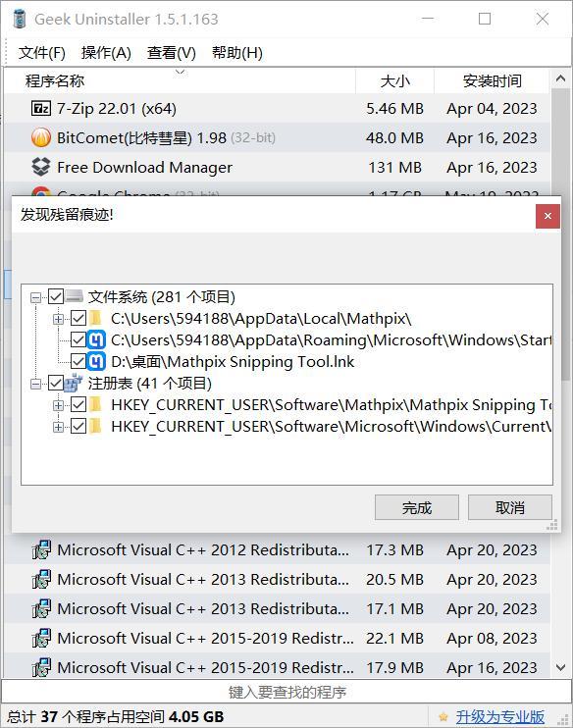
Task: Open the 查看(V) menu
Action: [172, 53]
